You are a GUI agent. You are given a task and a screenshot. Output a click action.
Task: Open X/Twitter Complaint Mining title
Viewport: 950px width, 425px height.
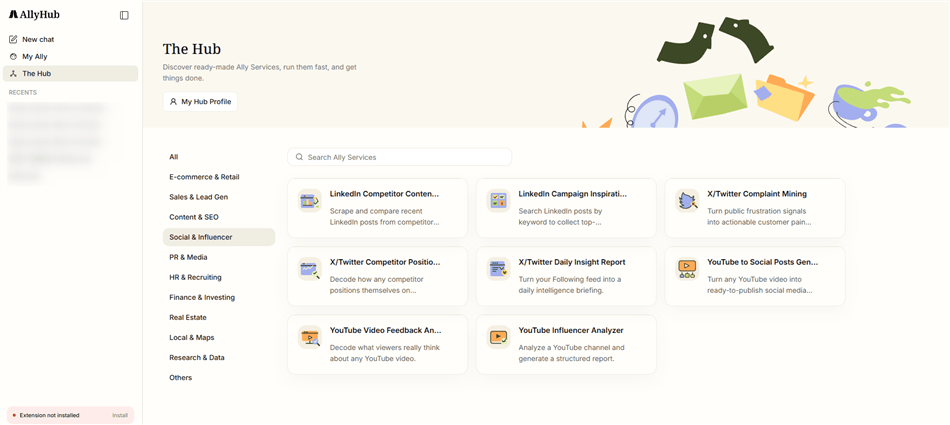[x=757, y=194]
